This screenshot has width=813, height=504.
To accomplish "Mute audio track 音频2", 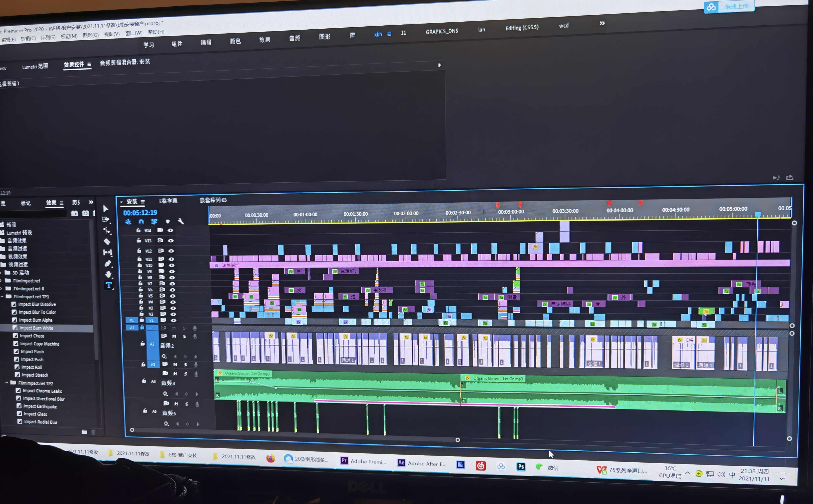I will click(174, 336).
